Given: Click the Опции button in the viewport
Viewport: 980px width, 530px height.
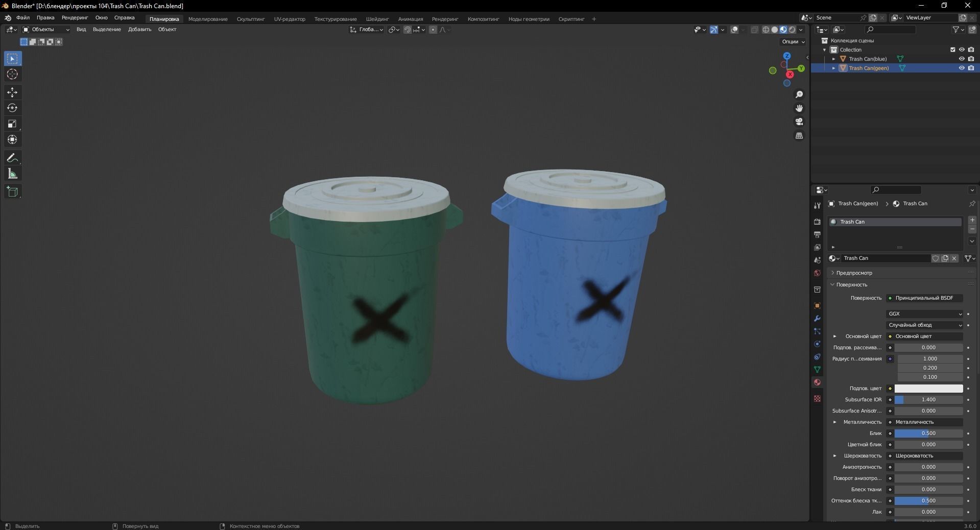Looking at the screenshot, I should pos(791,41).
